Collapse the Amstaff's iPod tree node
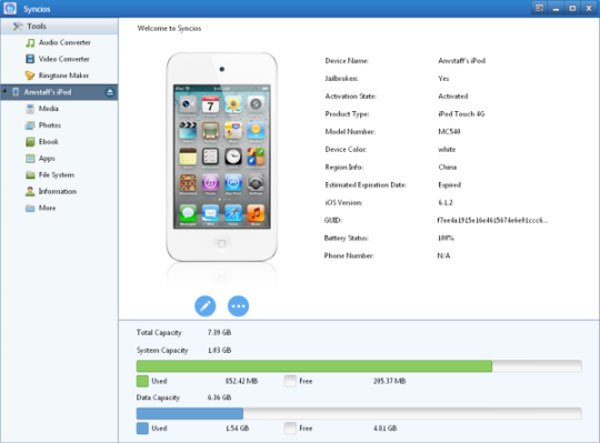 (x=4, y=91)
